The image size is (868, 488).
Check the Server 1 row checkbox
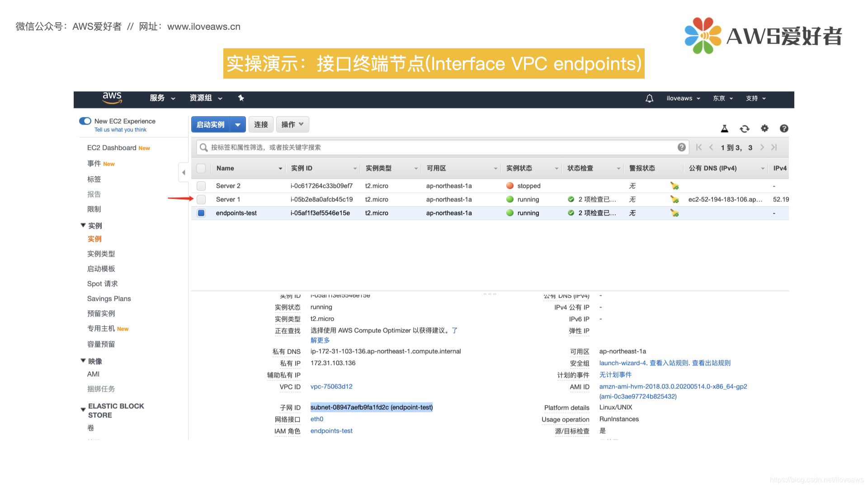(201, 199)
